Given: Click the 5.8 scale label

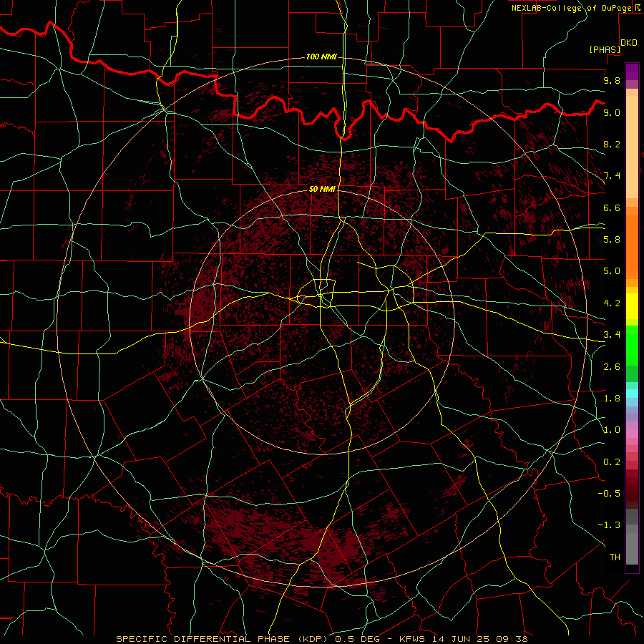Looking at the screenshot, I should click(612, 239).
